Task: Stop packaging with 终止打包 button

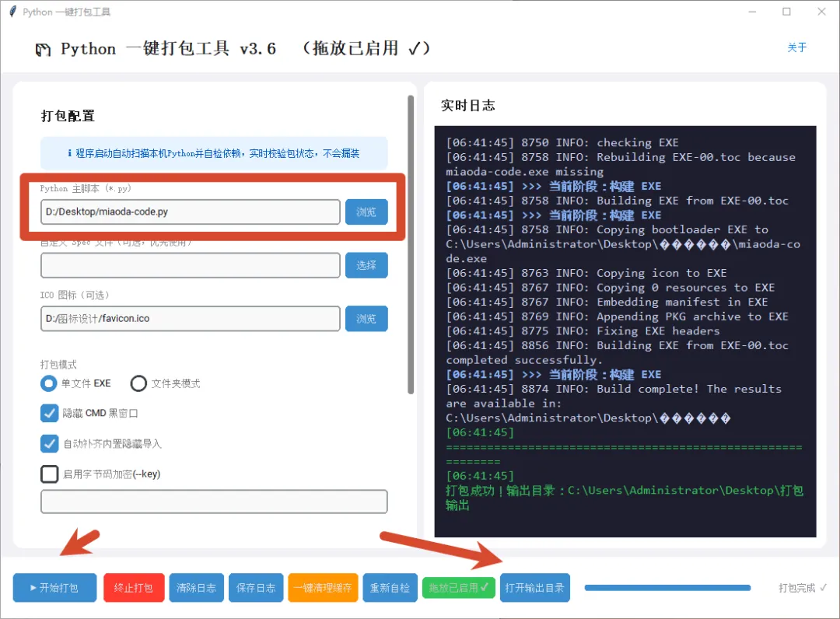Action: [134, 588]
